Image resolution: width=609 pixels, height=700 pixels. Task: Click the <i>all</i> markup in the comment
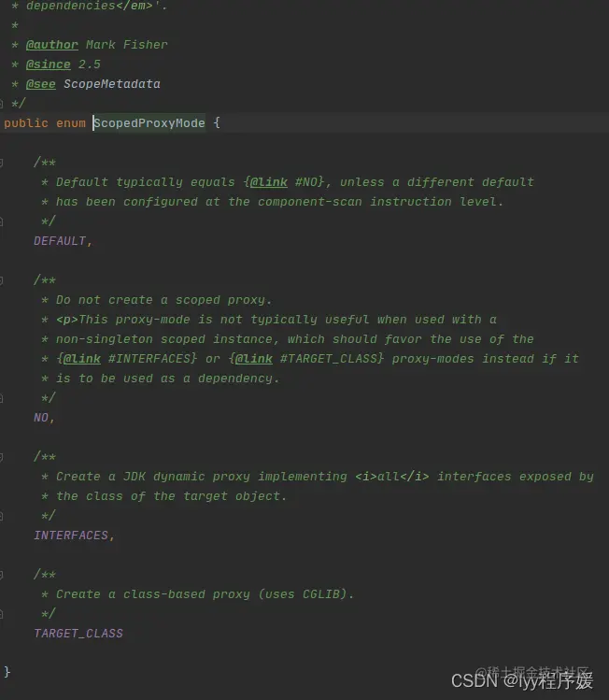(392, 477)
